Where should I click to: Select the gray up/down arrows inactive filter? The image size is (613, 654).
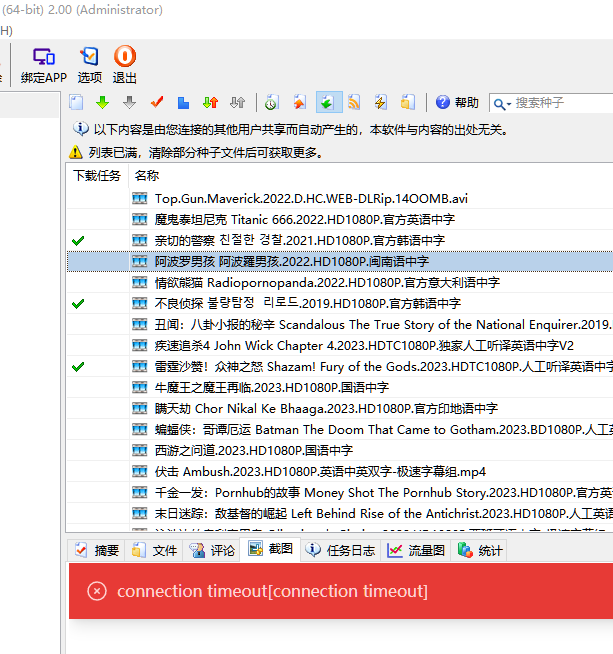[237, 102]
